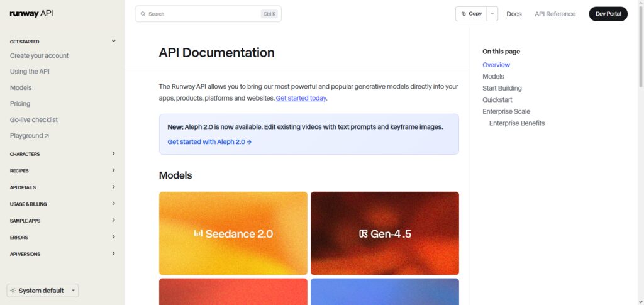Open Using the API page
This screenshot has width=644, height=305.
30,72
